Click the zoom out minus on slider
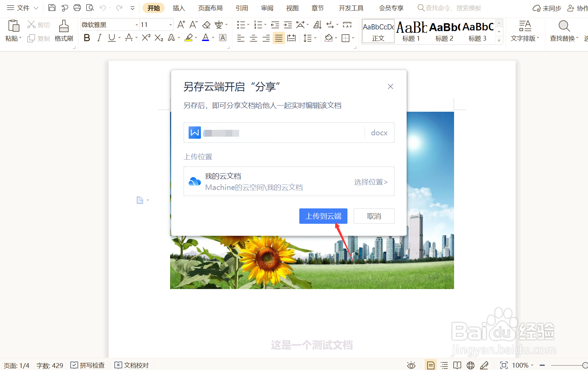Screen dimensions: 588x370 click(x=542, y=365)
